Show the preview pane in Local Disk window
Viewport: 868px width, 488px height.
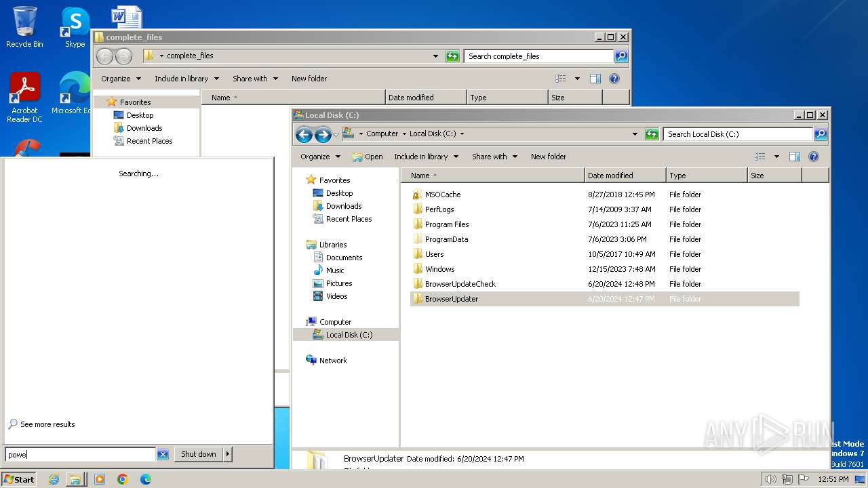[795, 157]
